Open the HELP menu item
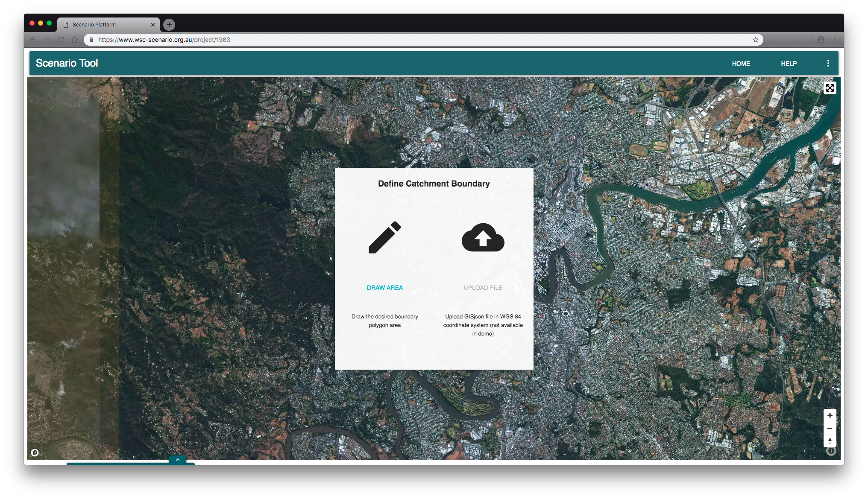Screen dimensions: 868x499 point(789,64)
